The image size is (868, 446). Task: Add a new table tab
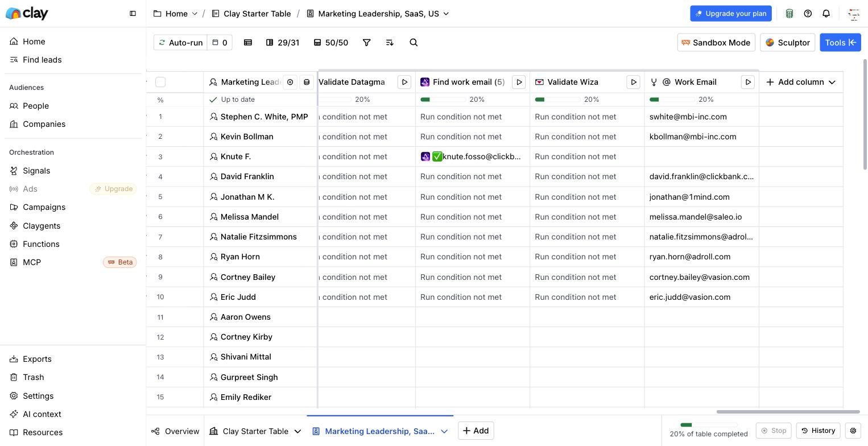tap(476, 431)
